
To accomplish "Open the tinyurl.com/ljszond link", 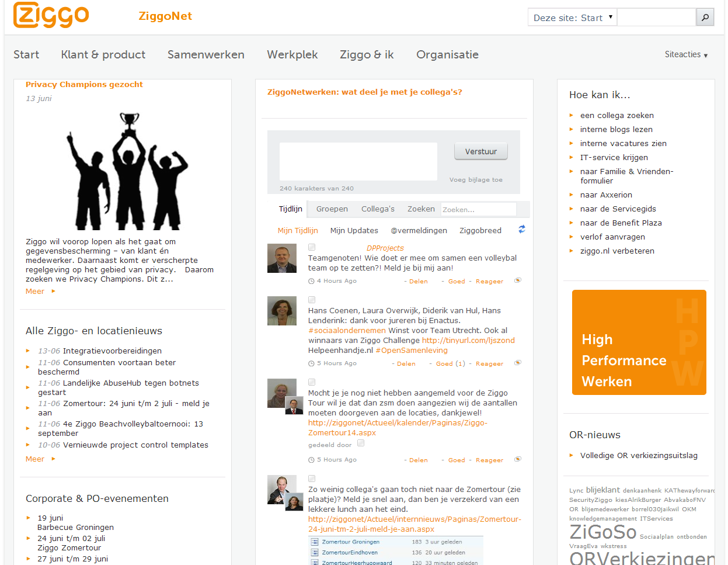I will [x=468, y=340].
